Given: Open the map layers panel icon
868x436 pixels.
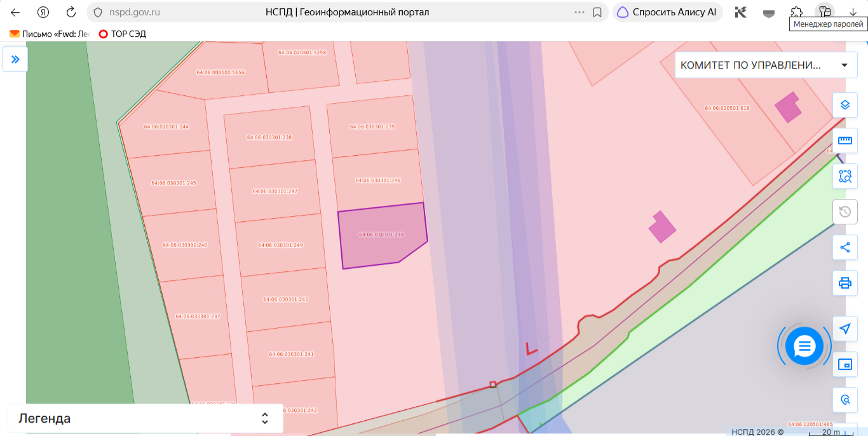Looking at the screenshot, I should point(845,105).
